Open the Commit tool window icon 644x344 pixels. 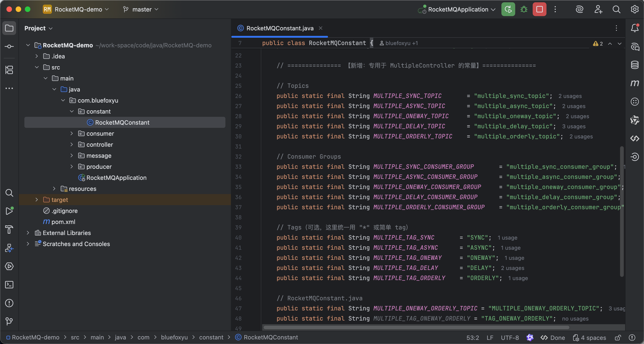pos(9,46)
